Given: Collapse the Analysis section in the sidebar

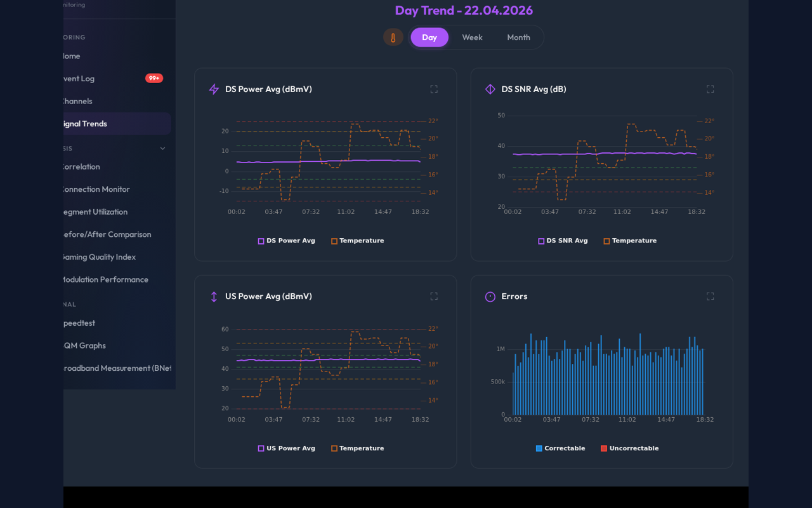Looking at the screenshot, I should tap(162, 148).
